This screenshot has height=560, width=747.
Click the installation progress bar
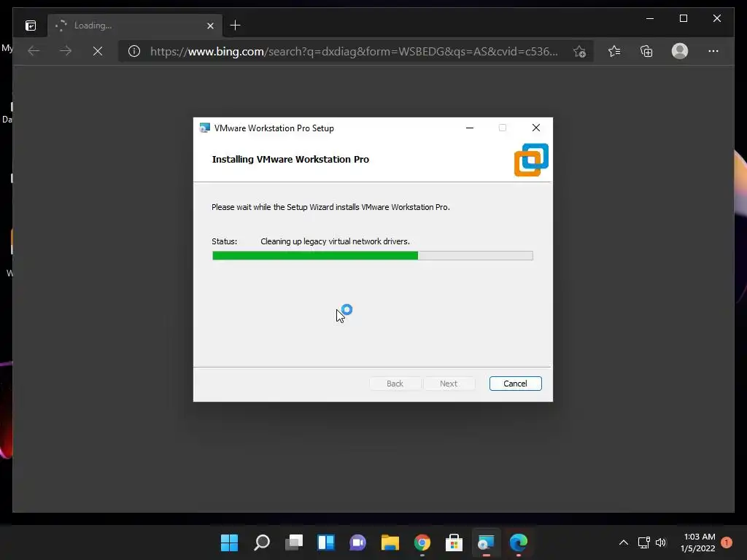[373, 256]
